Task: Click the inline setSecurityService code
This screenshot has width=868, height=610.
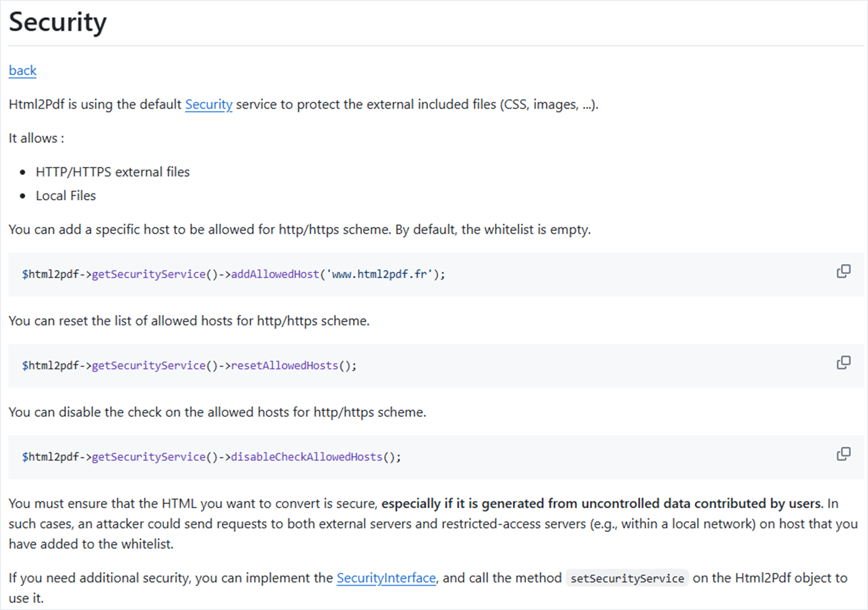Action: (x=627, y=579)
